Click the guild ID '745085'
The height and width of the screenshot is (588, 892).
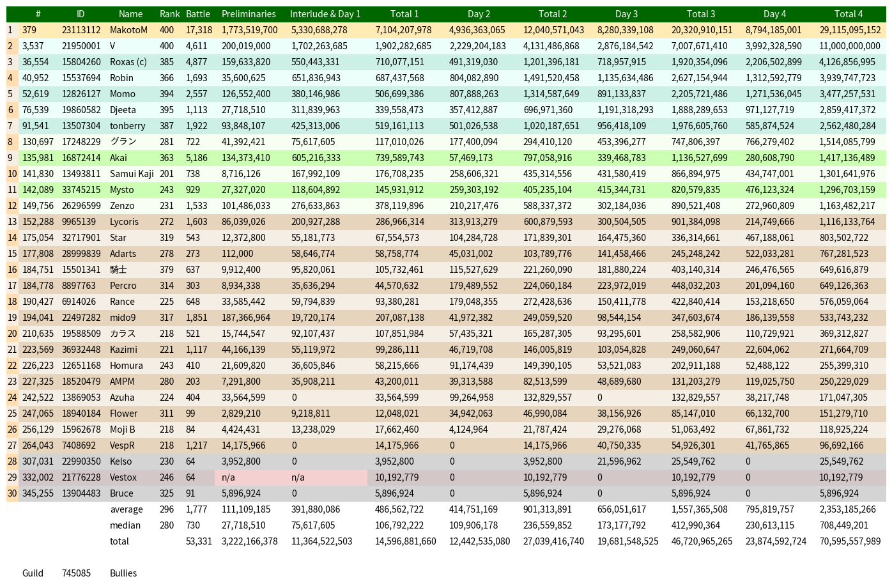tap(76, 573)
